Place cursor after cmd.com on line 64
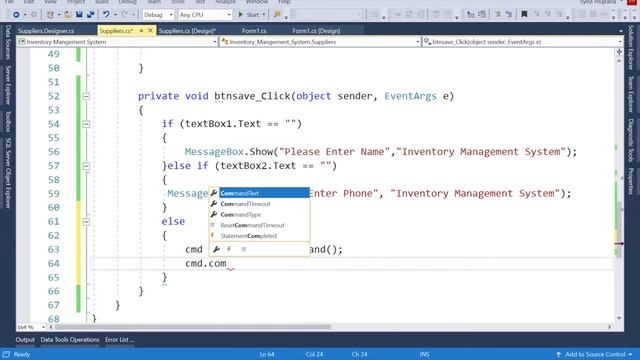 tap(227, 264)
